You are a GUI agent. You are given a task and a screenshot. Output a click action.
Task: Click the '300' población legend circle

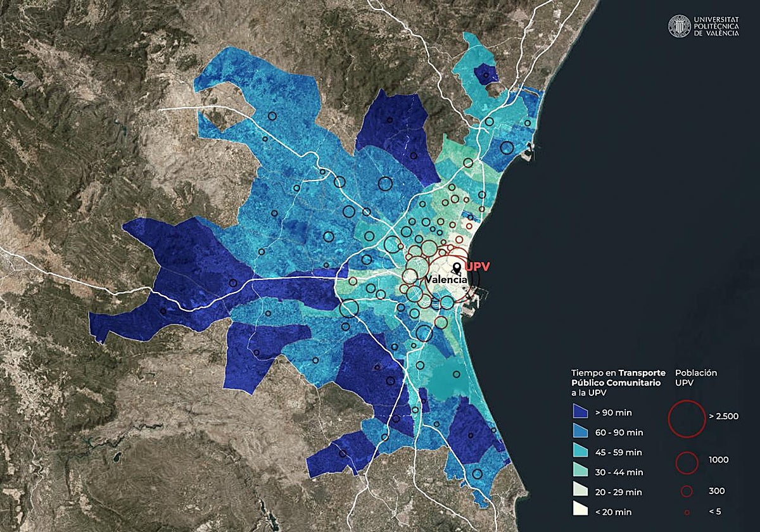[686, 490]
